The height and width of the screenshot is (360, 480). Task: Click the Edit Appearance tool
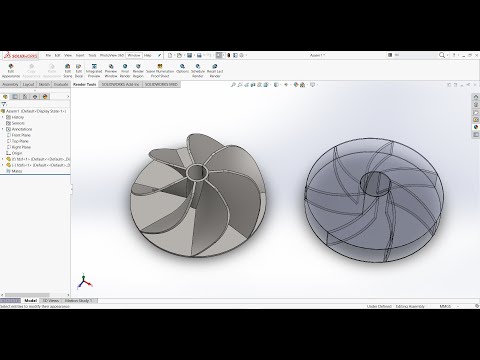tap(11, 71)
